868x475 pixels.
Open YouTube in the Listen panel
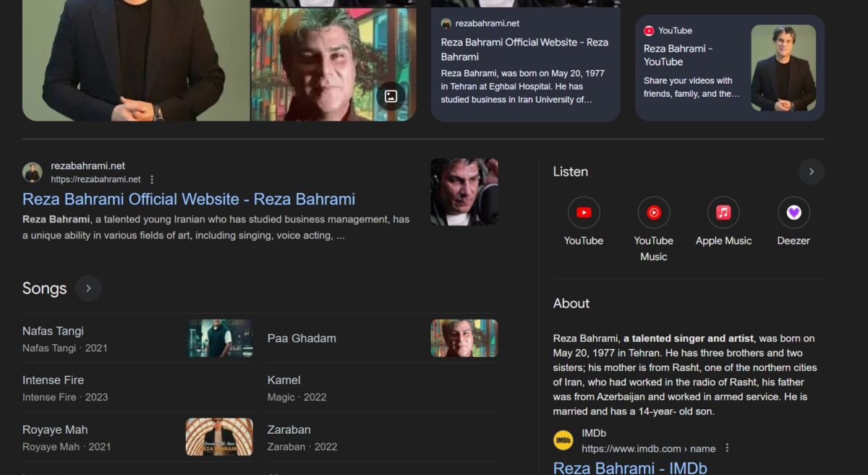[x=583, y=213]
